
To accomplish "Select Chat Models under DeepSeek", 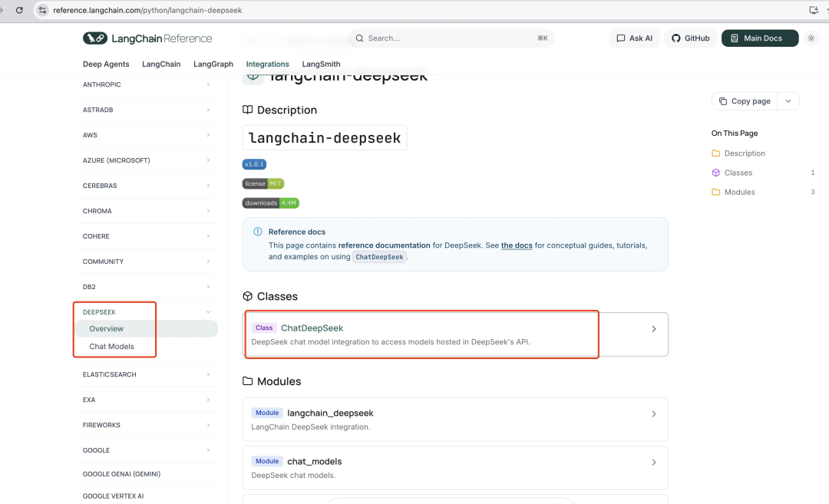I will (111, 347).
